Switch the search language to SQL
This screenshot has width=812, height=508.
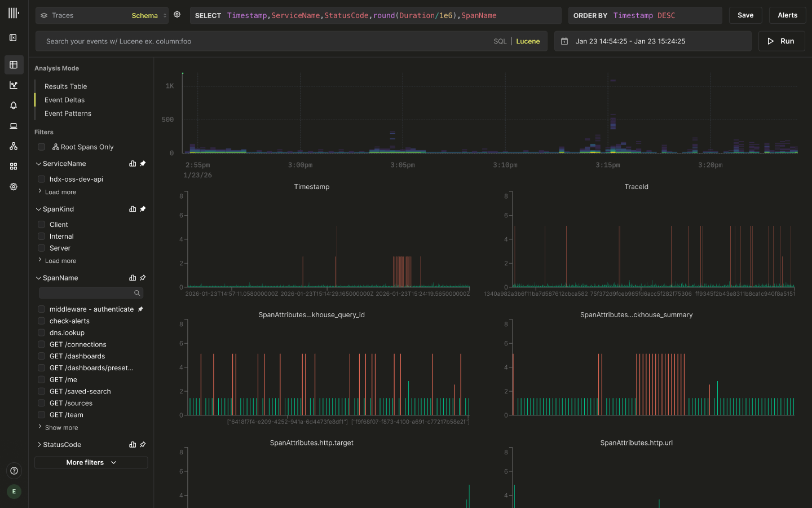click(x=500, y=41)
